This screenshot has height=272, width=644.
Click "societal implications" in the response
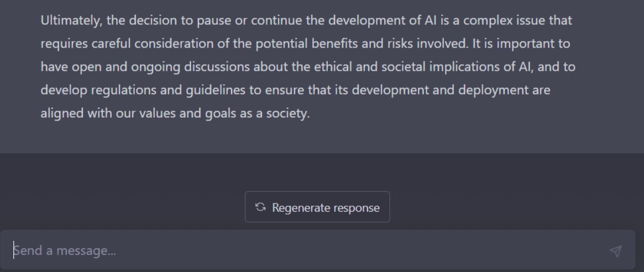click(x=432, y=67)
